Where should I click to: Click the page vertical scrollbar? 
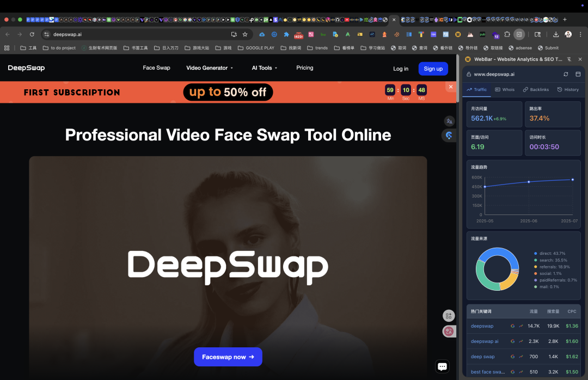click(457, 79)
